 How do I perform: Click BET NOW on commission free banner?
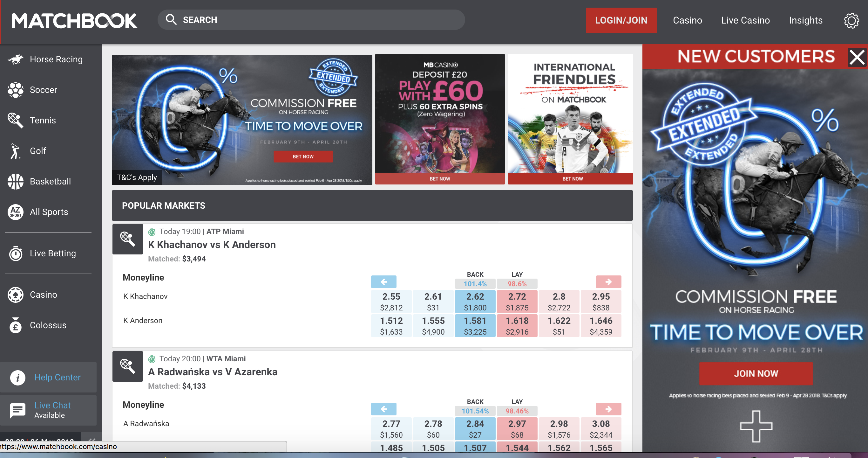click(x=303, y=156)
